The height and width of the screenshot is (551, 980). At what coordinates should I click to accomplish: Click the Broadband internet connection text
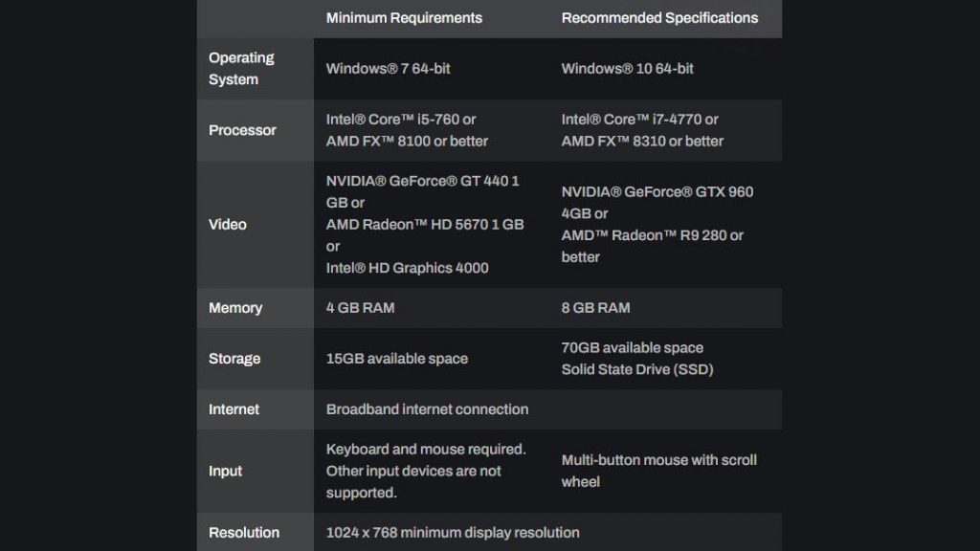pyautogui.click(x=427, y=409)
